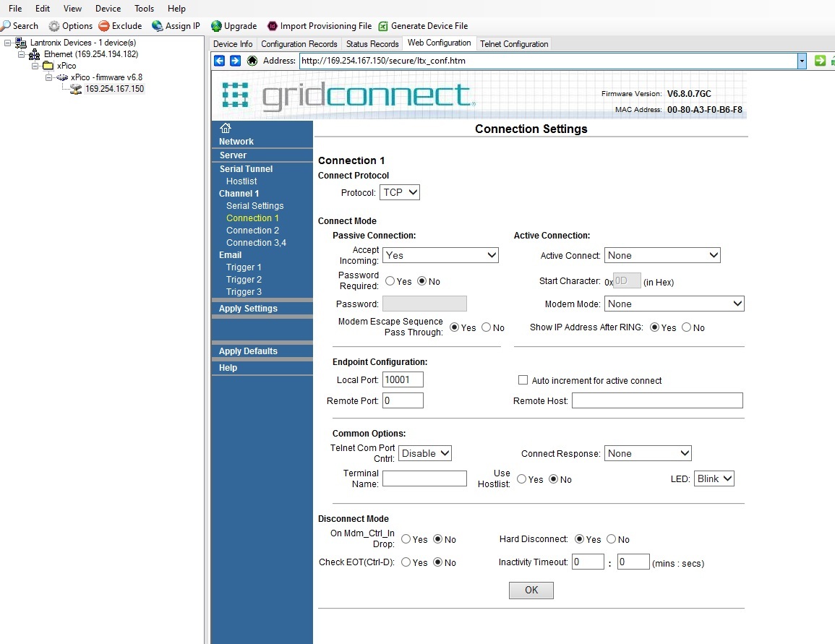835x644 pixels.
Task: Click the xPico firmware device icon
Action: 61,77
